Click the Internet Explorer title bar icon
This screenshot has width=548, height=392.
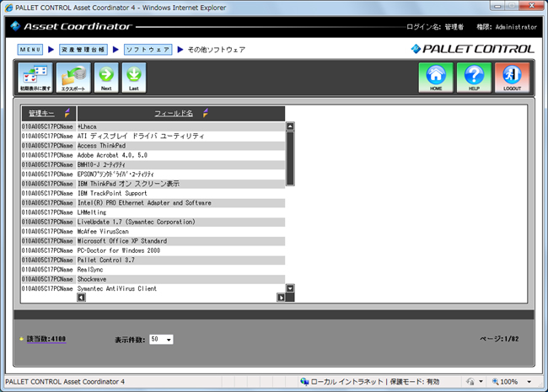click(x=8, y=8)
